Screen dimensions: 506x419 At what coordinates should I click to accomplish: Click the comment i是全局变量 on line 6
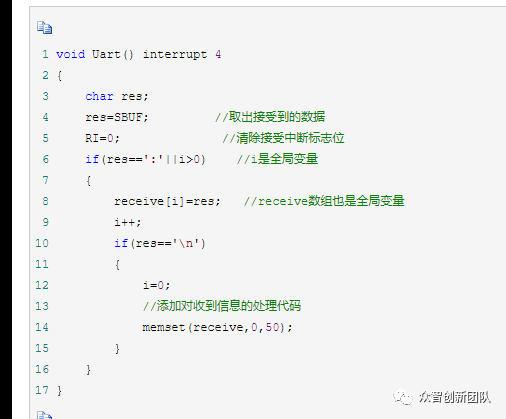point(277,159)
